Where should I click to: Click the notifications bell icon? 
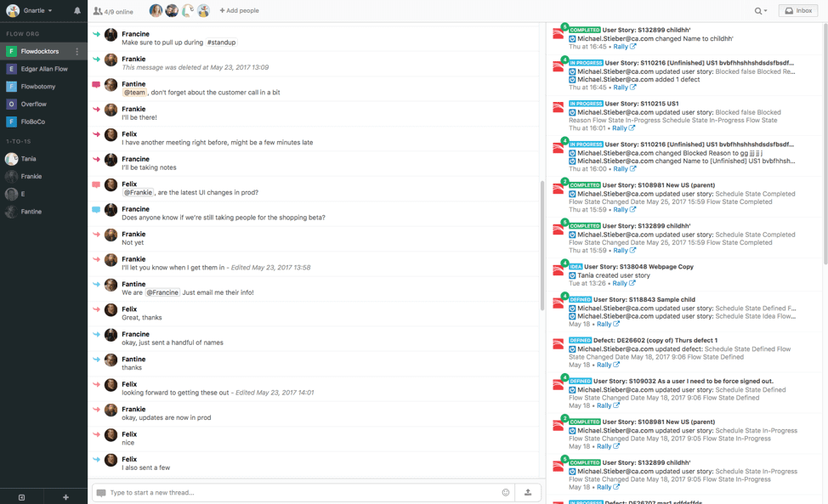point(77,11)
